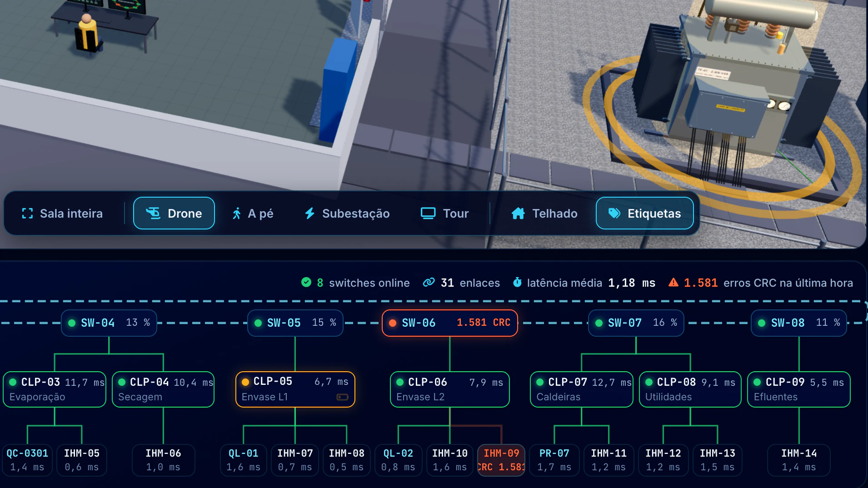Click the house icon for Telhado

click(518, 213)
